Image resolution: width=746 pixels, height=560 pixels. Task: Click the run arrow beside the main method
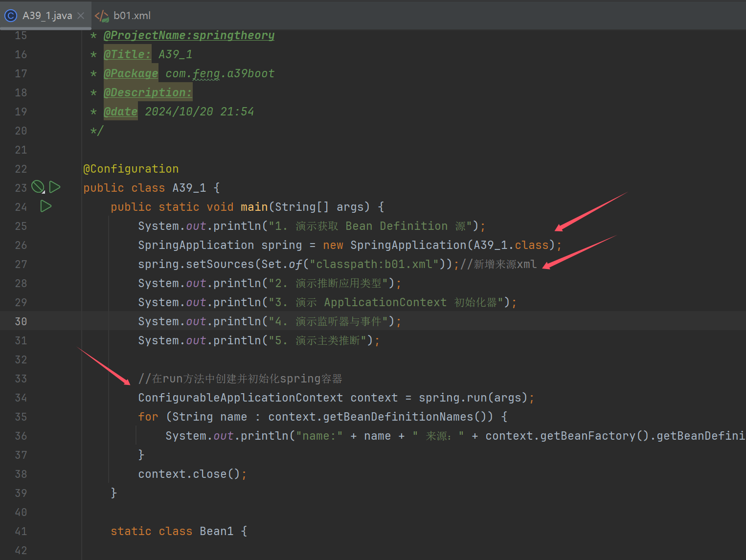(x=45, y=206)
